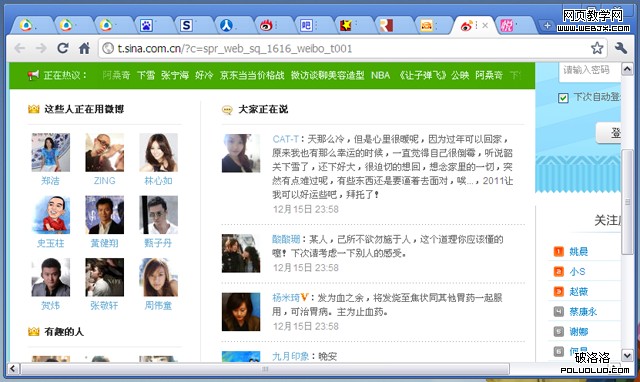Click the horizontal scrollbar thumb
The height and width of the screenshot is (382, 640).
(x=265, y=369)
